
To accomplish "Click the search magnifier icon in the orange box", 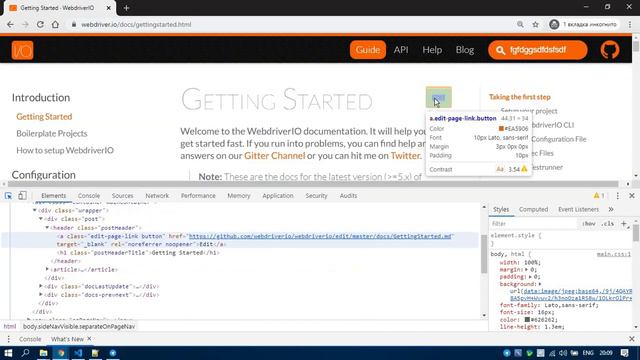I will 500,50.
